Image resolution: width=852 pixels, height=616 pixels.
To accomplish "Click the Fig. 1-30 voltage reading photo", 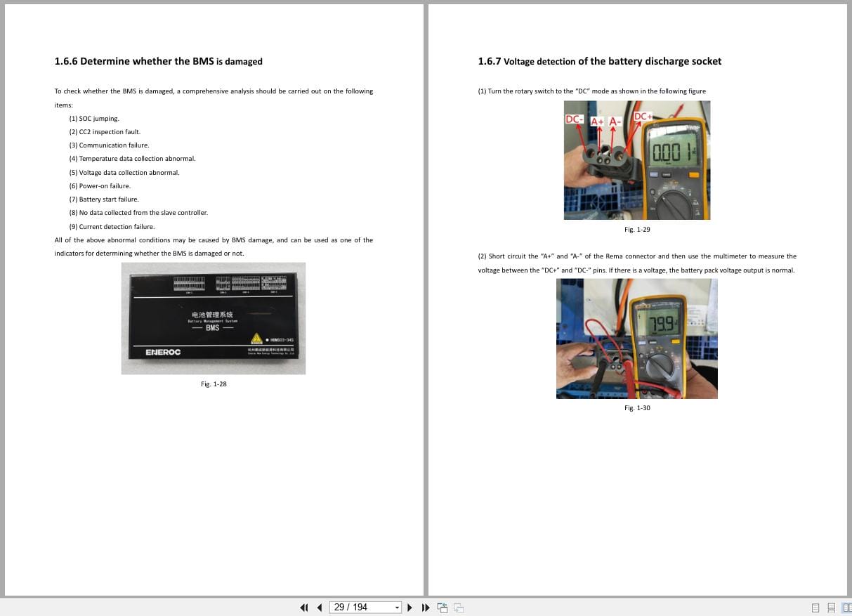I will [636, 339].
